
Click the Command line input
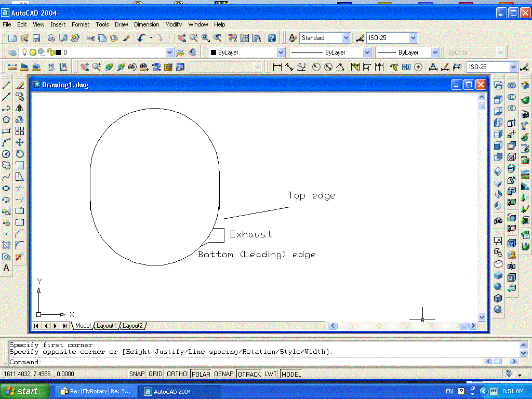click(260, 362)
